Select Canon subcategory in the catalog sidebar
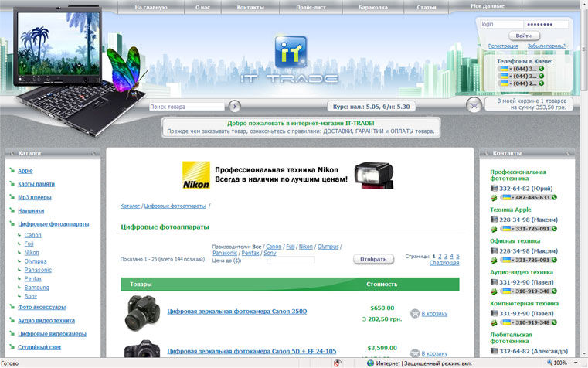 pyautogui.click(x=32, y=235)
